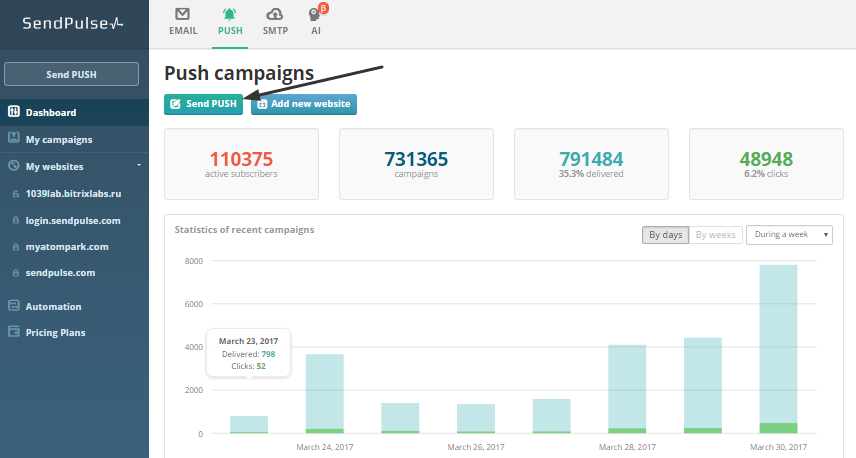Click the March 23 delivered bar

click(x=249, y=425)
